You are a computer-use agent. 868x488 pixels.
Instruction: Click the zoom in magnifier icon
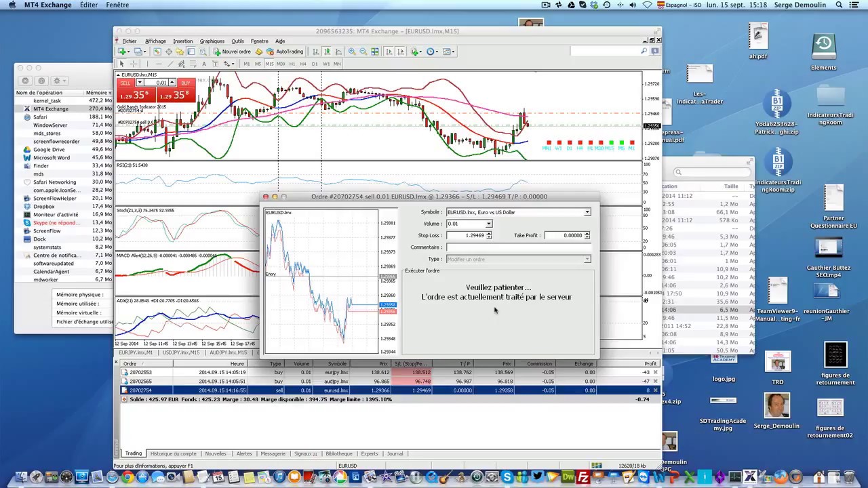(x=352, y=52)
